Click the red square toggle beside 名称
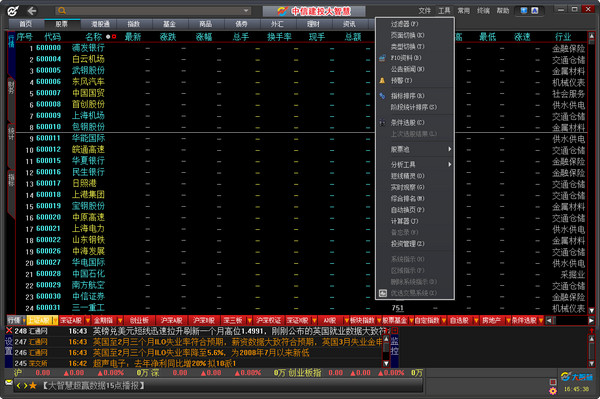This screenshot has height=399, width=600. pyautogui.click(x=114, y=37)
